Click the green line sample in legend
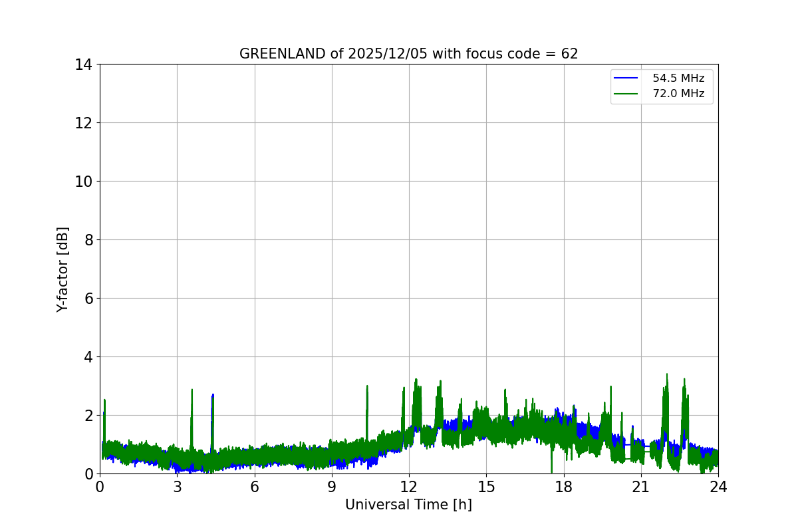This screenshot has width=798, height=532. click(x=626, y=94)
